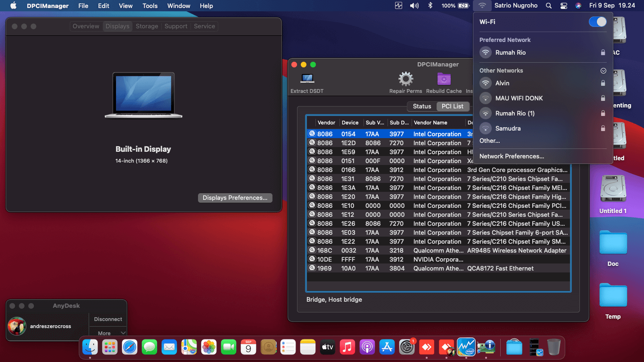The width and height of the screenshot is (644, 362).
Task: Click the Displays Preferences button
Action: pyautogui.click(x=235, y=198)
